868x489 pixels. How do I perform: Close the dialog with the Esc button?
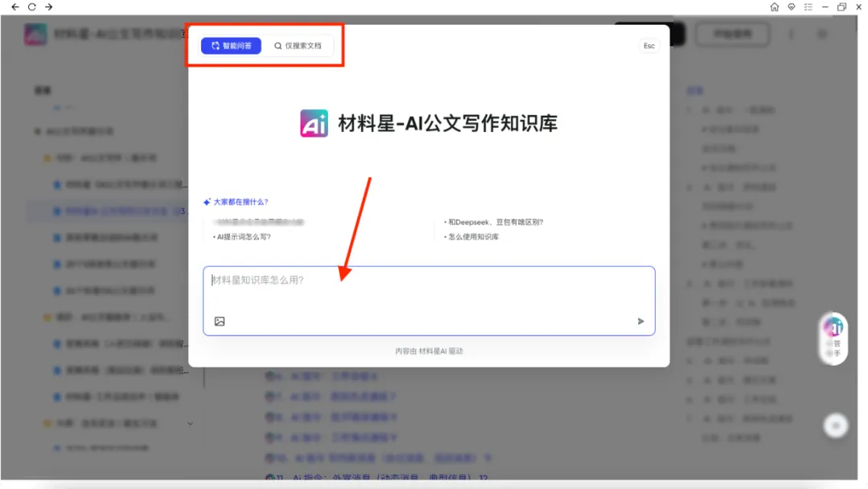point(649,45)
